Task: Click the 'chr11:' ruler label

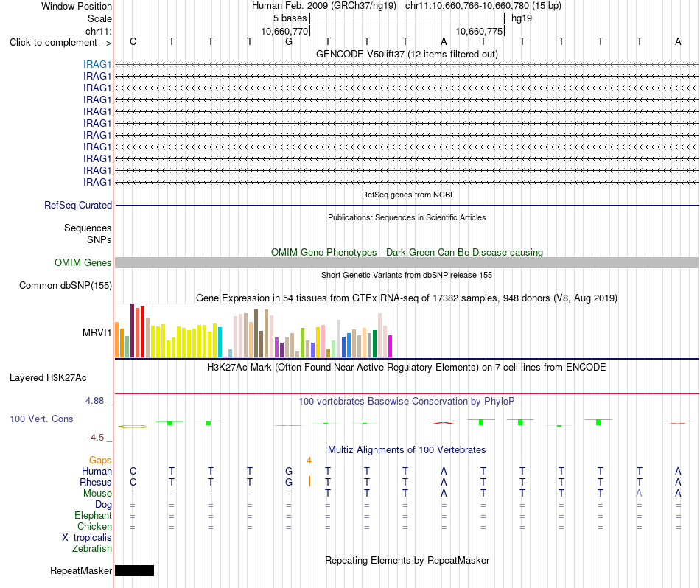Action: pyautogui.click(x=98, y=31)
